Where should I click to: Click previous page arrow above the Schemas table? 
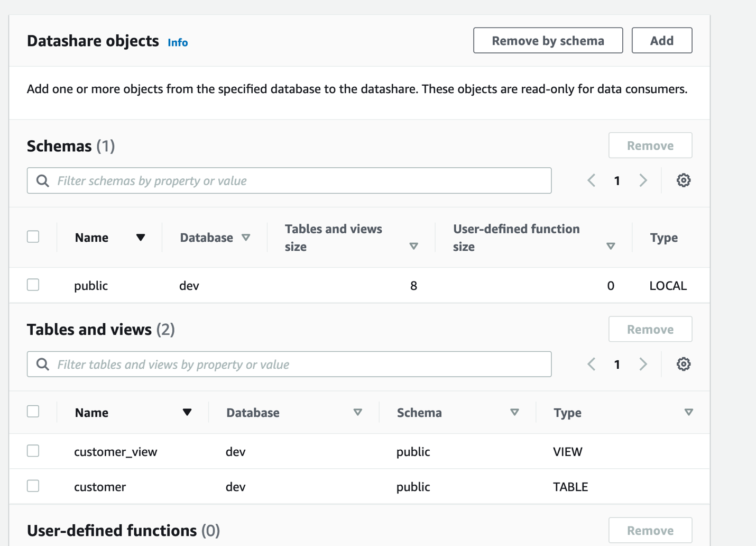click(x=591, y=180)
